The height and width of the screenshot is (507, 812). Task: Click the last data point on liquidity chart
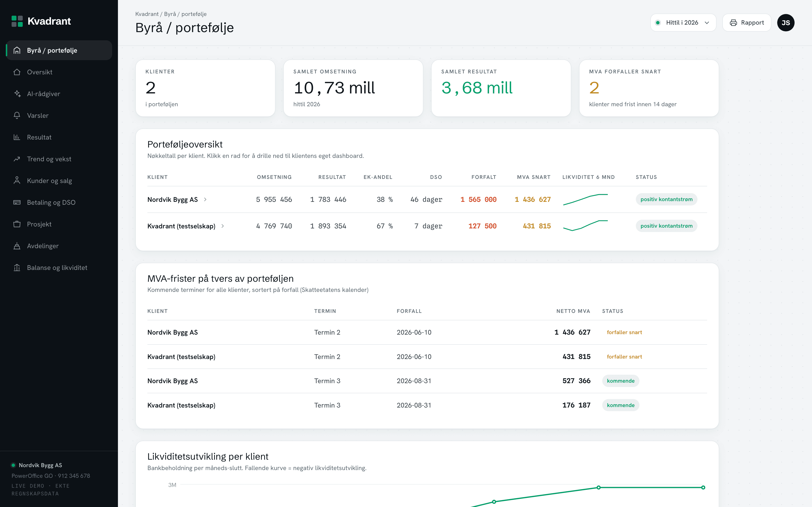coord(703,487)
